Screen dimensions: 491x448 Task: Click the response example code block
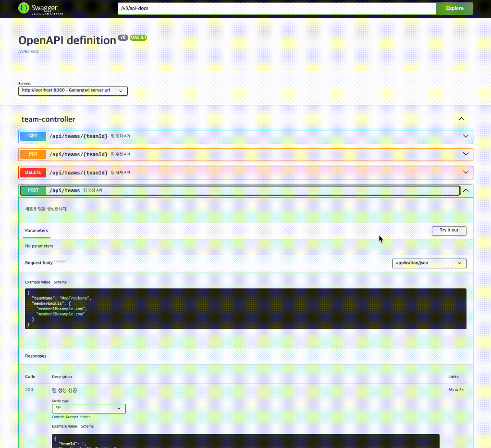click(245, 441)
